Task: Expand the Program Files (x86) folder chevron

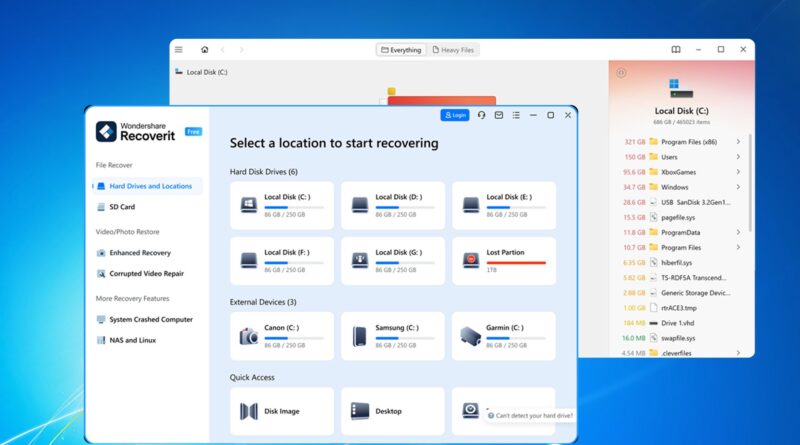Action: 738,142
